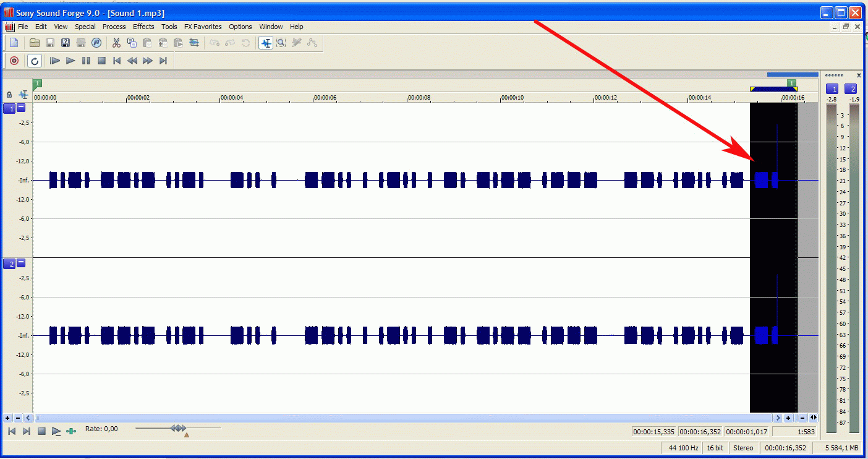Image resolution: width=868 pixels, height=459 pixels.
Task: Click the Repeat last action icon
Action: tap(245, 43)
